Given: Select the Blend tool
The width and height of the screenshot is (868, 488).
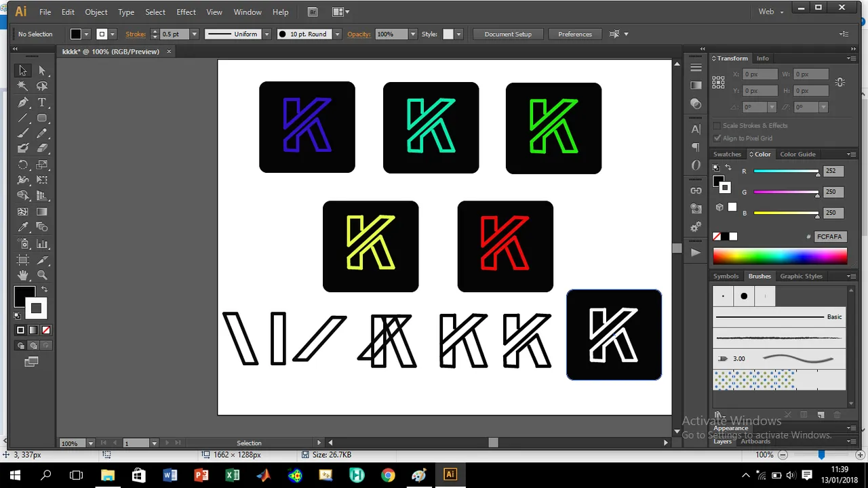Looking at the screenshot, I should tap(42, 228).
